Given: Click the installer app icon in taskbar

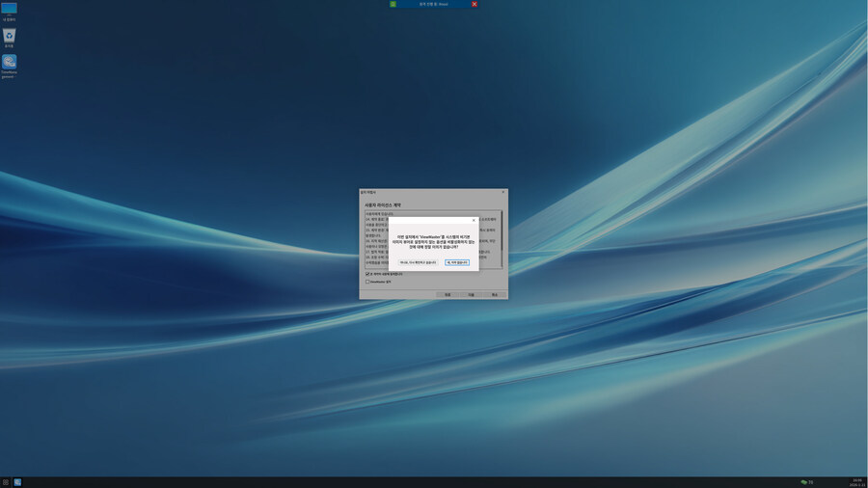Looking at the screenshot, I should point(17,482).
